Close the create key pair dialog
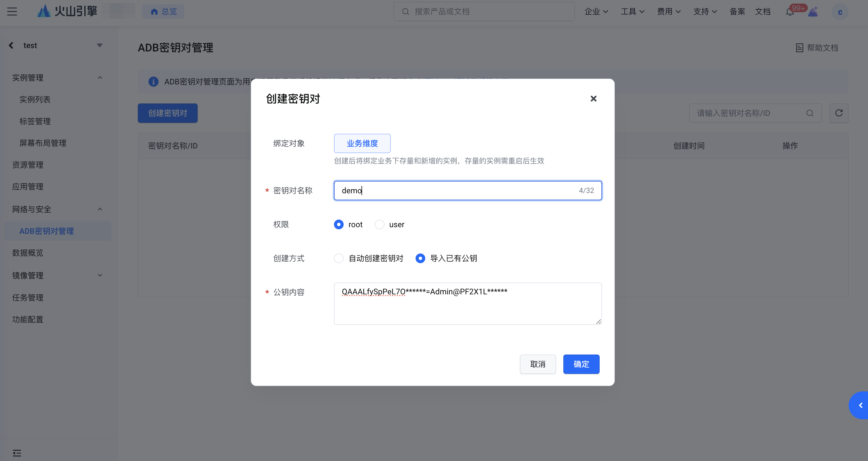868x461 pixels. pyautogui.click(x=593, y=99)
